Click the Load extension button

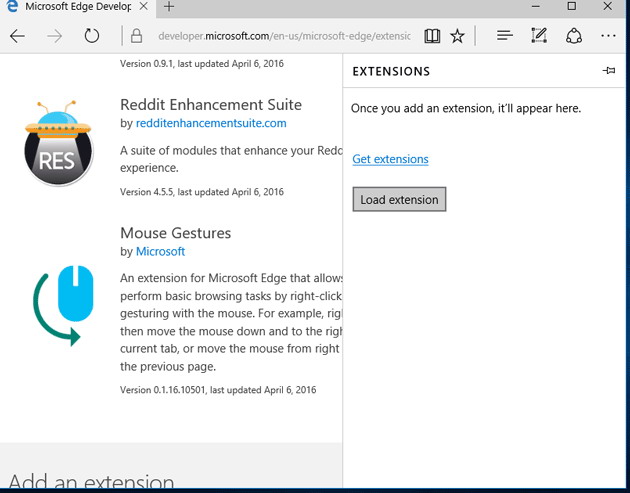point(399,199)
